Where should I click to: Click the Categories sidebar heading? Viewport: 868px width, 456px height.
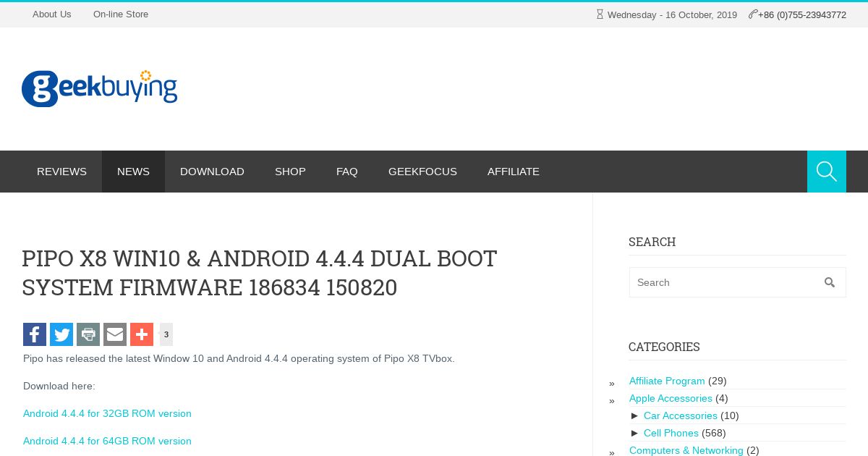click(664, 347)
